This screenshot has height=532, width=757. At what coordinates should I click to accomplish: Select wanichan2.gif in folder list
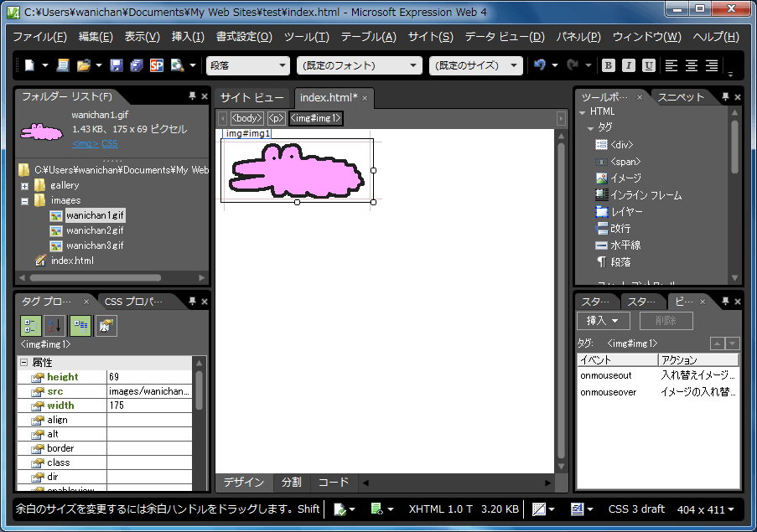(x=95, y=230)
